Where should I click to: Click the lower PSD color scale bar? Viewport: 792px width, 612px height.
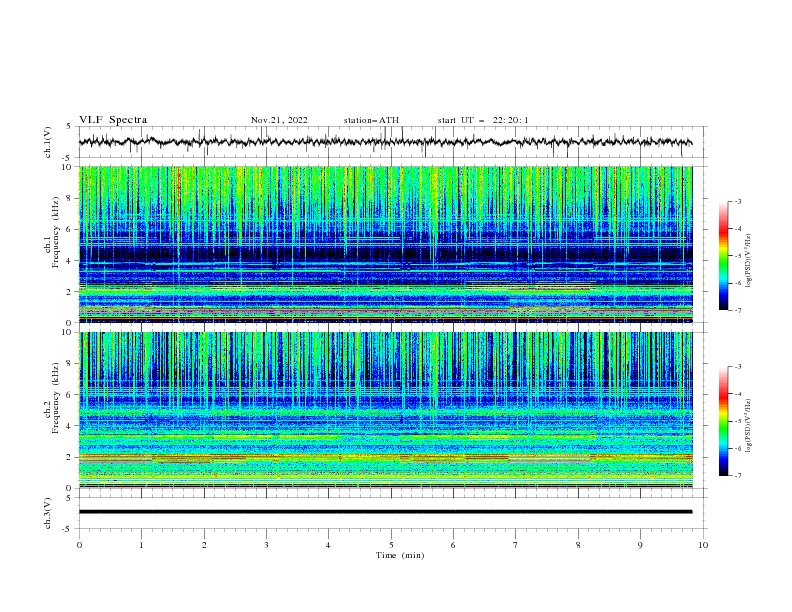point(723,421)
